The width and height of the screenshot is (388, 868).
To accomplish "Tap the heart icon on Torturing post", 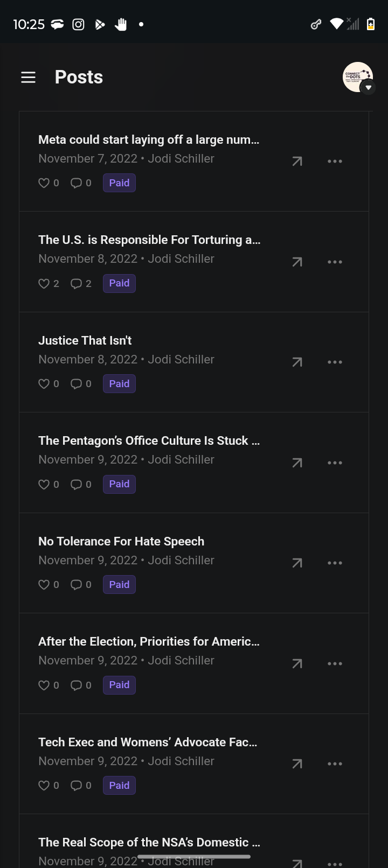I will pos(44,283).
